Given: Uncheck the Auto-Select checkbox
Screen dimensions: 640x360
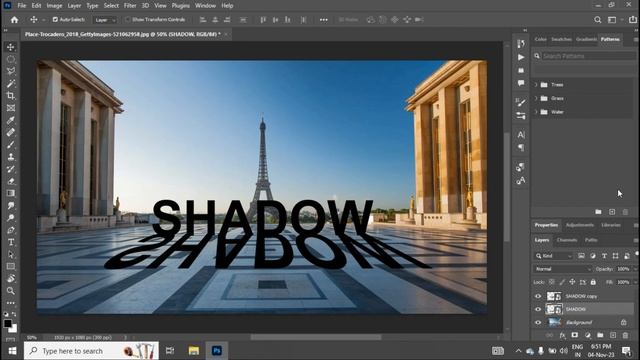Looking at the screenshot, I should 55,20.
